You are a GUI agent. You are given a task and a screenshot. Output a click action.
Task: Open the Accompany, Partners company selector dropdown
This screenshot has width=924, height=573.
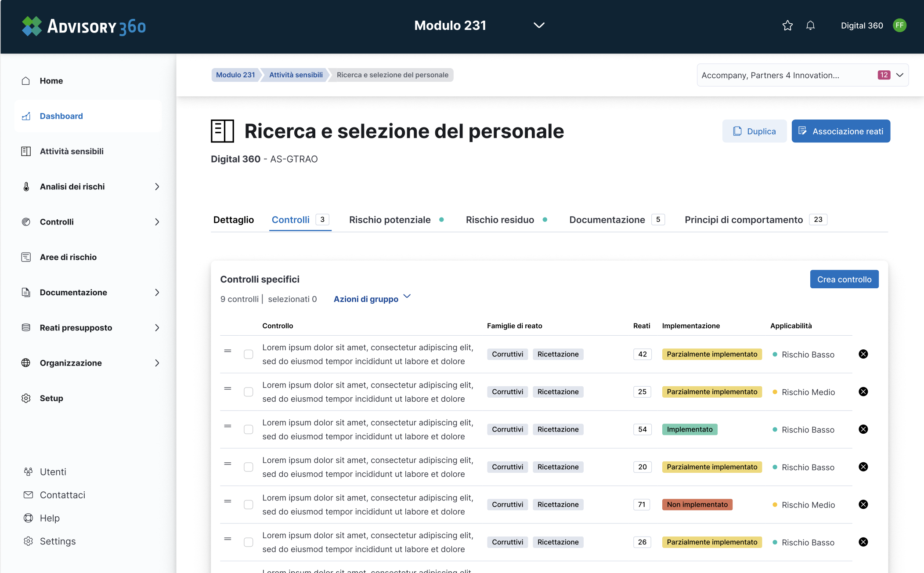point(899,75)
